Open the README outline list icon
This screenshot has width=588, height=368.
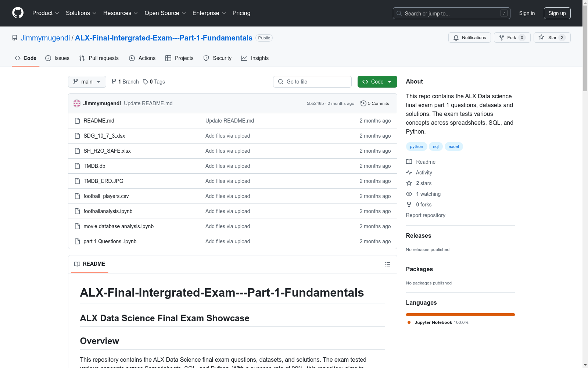[x=388, y=264]
